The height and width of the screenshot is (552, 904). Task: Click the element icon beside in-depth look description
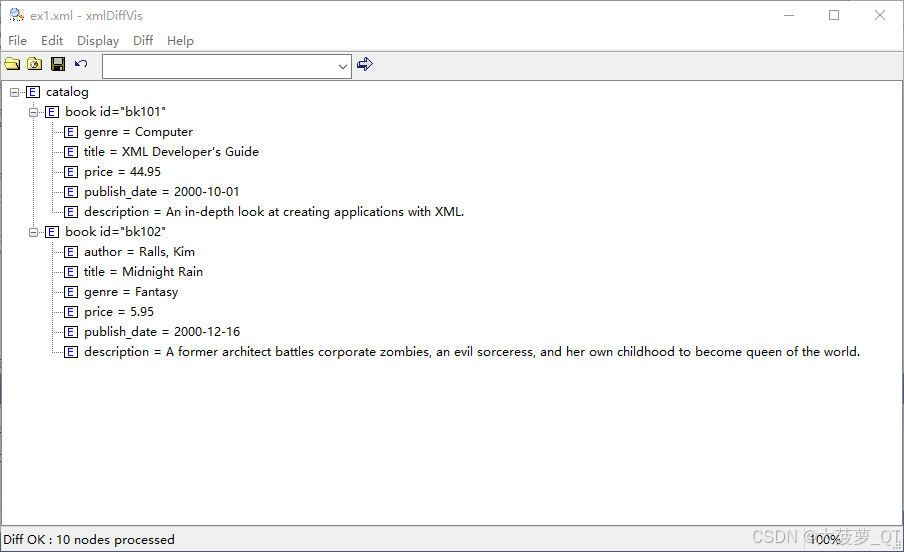coord(71,212)
